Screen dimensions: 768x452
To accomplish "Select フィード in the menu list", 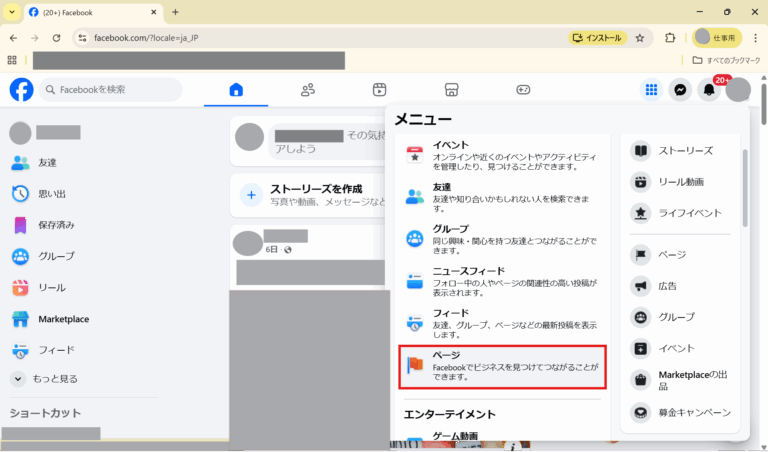I will [x=503, y=324].
